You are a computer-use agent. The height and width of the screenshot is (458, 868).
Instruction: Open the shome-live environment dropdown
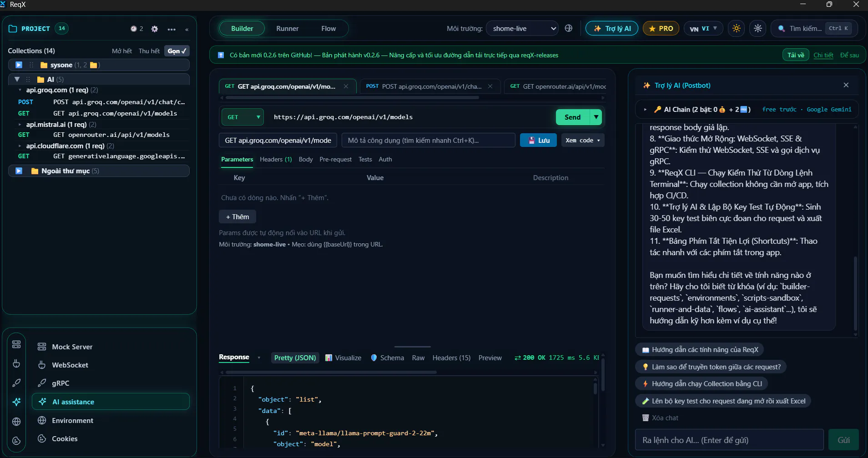522,29
